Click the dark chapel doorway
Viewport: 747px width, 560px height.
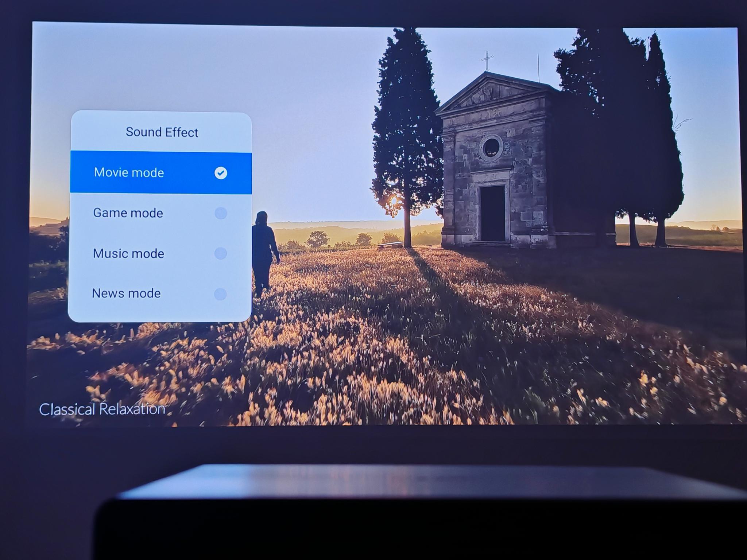coord(493,213)
